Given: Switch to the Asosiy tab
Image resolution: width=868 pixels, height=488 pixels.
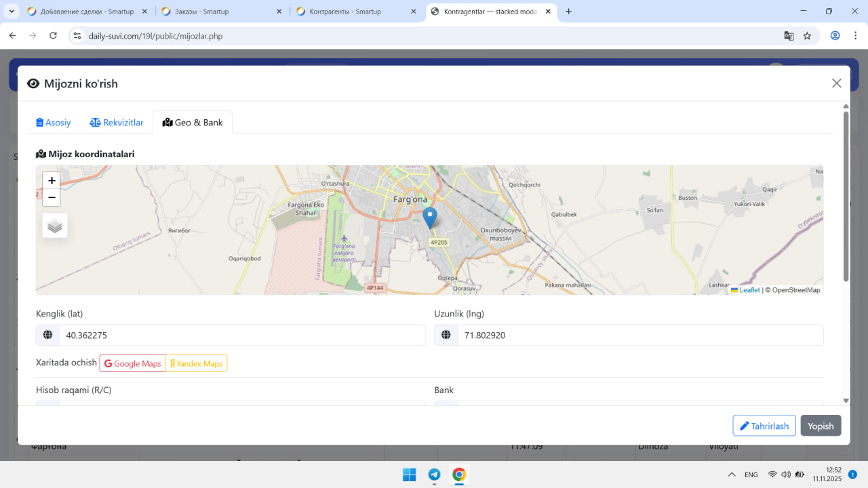Looking at the screenshot, I should coord(54,123).
